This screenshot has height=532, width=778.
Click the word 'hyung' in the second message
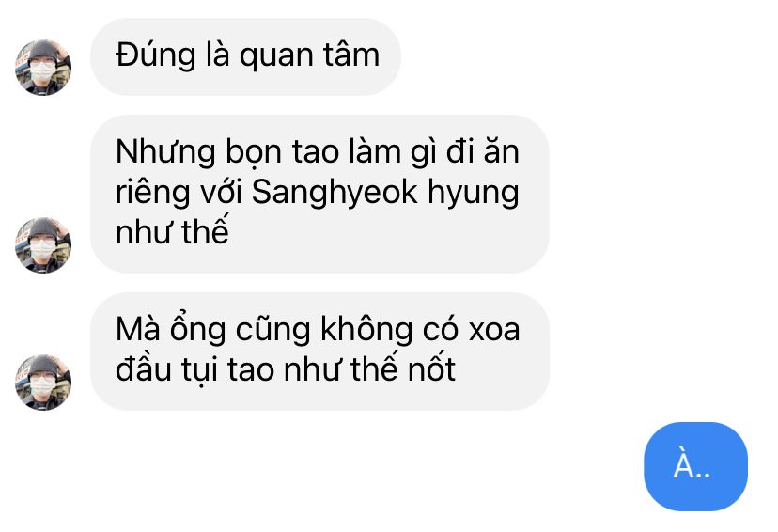474,194
